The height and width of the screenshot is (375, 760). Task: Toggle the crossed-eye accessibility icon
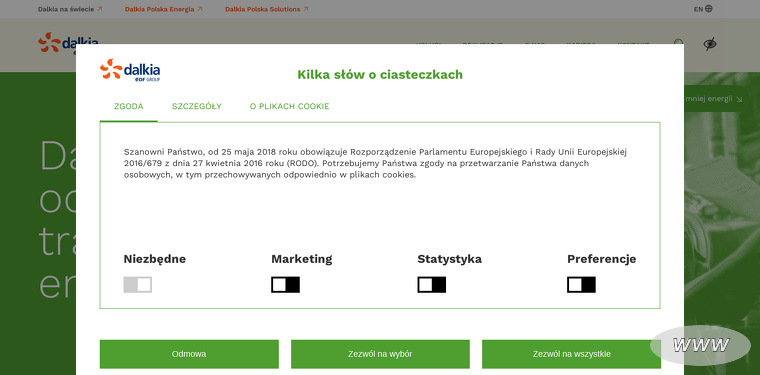click(710, 44)
